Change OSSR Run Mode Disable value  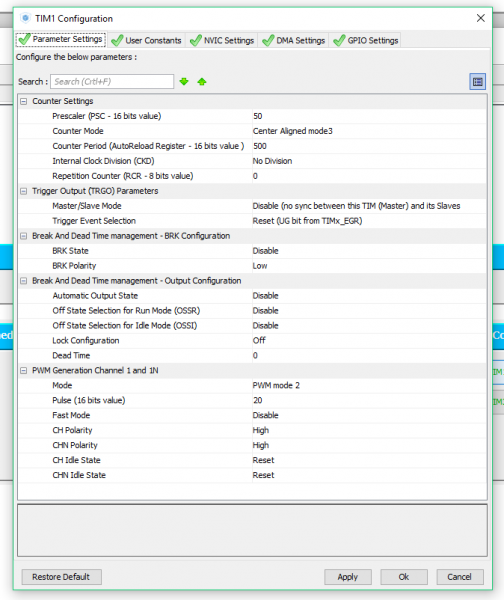(x=369, y=310)
